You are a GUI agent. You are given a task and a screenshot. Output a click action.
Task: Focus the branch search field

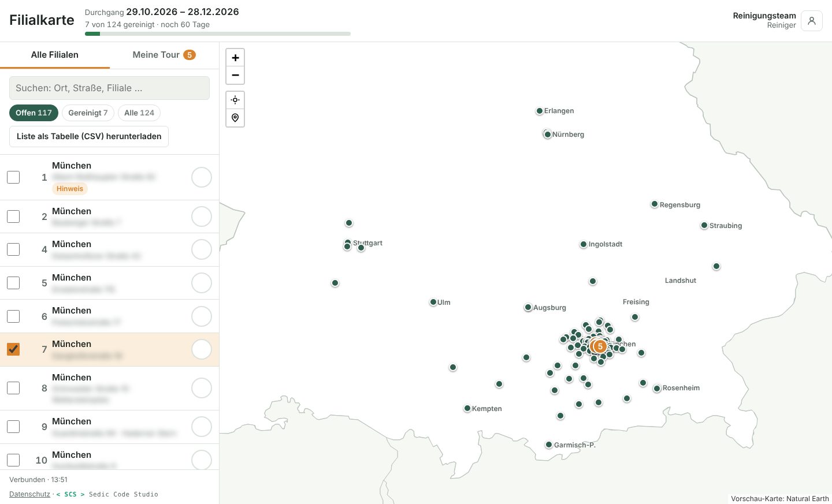click(x=109, y=88)
